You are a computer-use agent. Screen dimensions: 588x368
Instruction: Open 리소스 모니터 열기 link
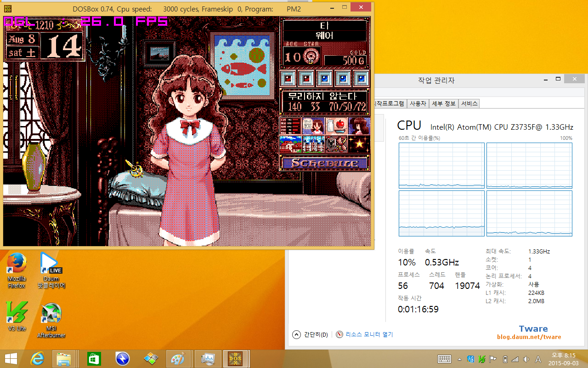(365, 334)
